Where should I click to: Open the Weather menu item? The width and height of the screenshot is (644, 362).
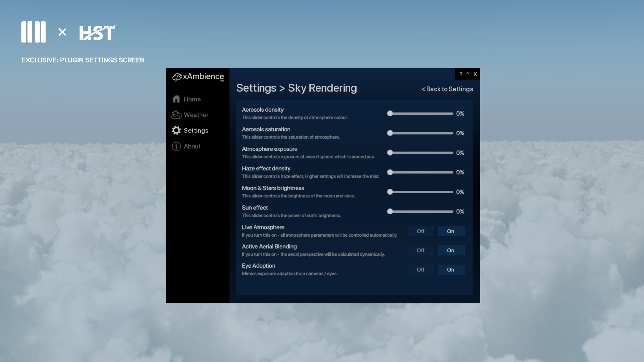pyautogui.click(x=196, y=115)
